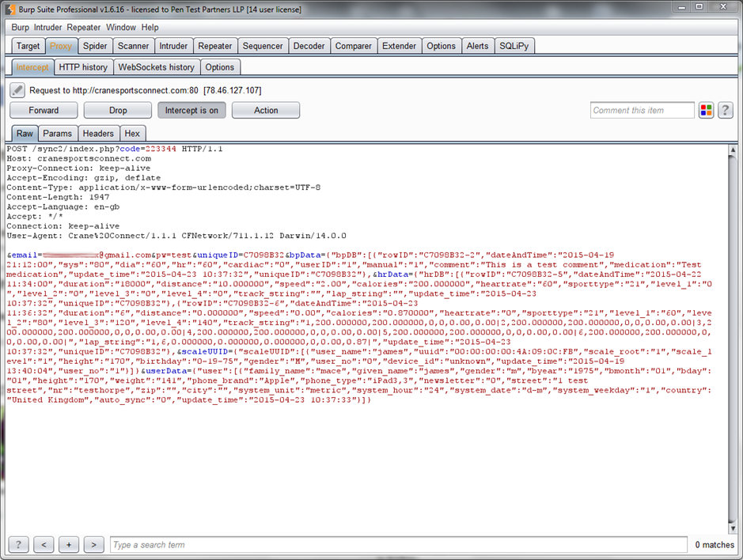Viewport: 743px width, 560px height.
Task: Click the Type a search term field
Action: (x=399, y=545)
